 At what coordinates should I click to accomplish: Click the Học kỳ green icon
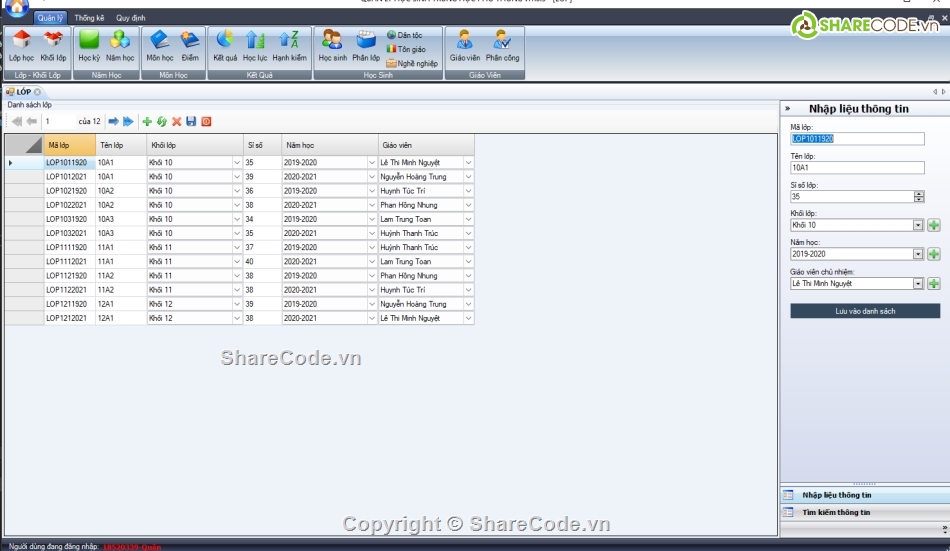click(x=89, y=46)
